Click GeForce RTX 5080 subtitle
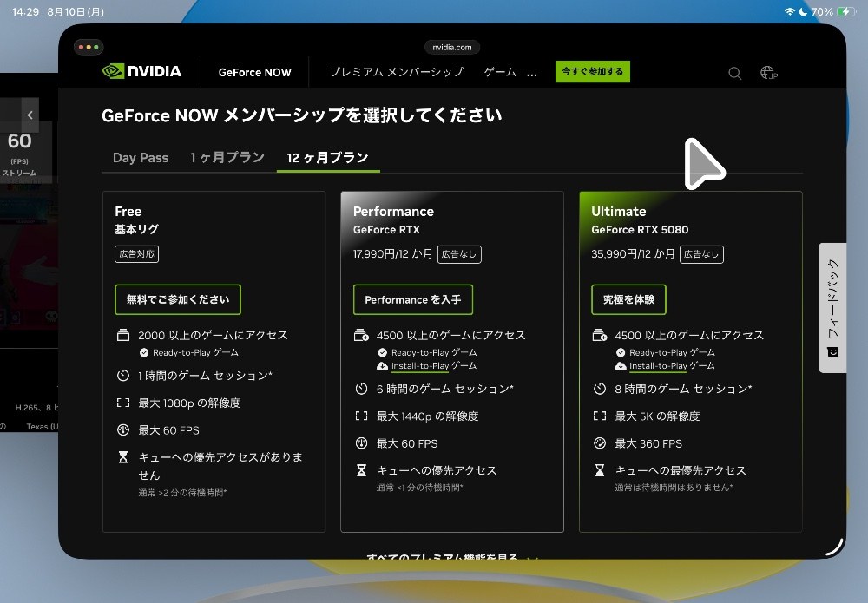This screenshot has width=868, height=603. click(640, 230)
